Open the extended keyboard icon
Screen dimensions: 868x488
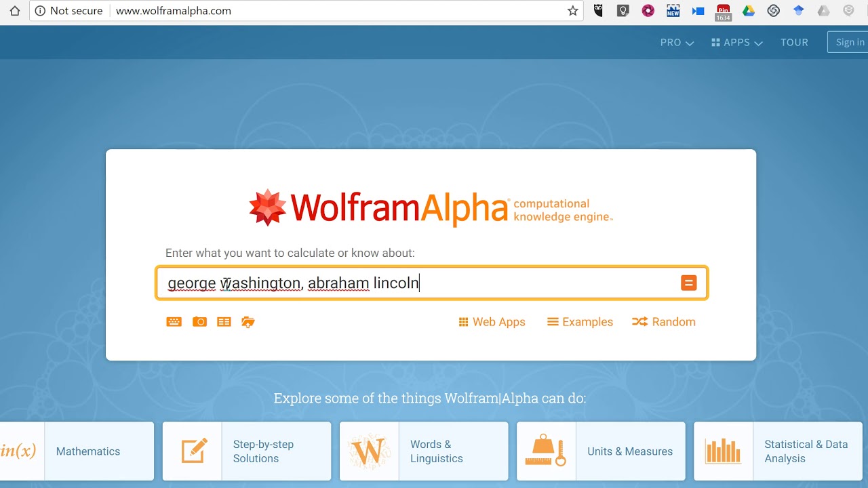point(174,322)
